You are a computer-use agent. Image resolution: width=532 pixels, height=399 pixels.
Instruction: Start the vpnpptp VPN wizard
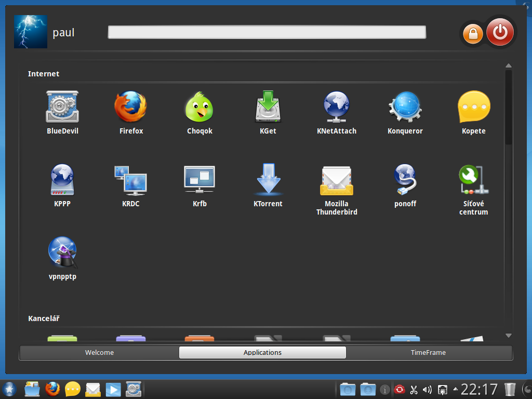(x=62, y=258)
